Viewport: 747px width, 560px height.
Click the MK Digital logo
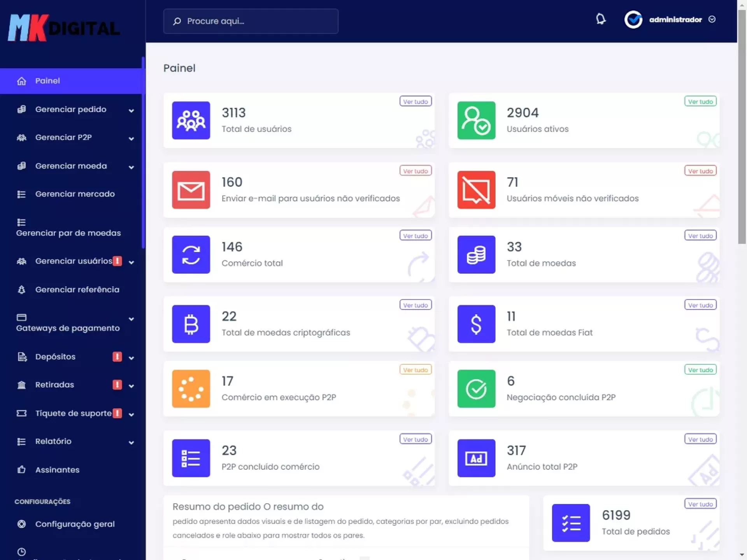tap(64, 28)
